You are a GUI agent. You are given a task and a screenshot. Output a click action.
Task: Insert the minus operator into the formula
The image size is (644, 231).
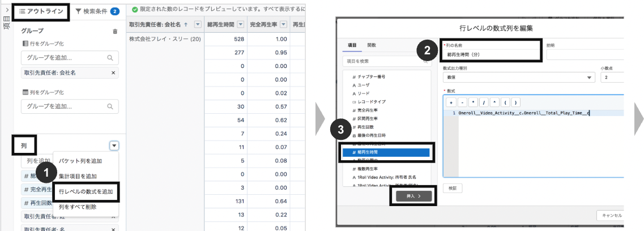[x=462, y=102]
